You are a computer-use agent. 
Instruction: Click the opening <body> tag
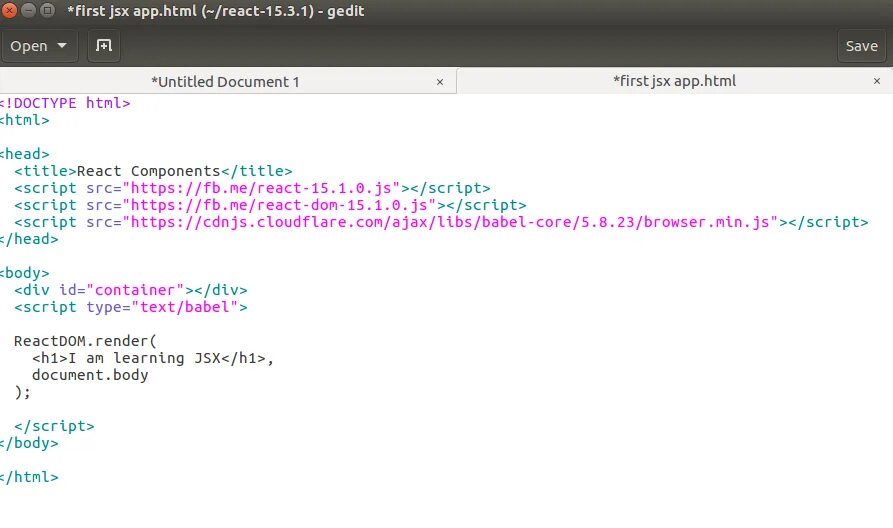click(x=24, y=273)
